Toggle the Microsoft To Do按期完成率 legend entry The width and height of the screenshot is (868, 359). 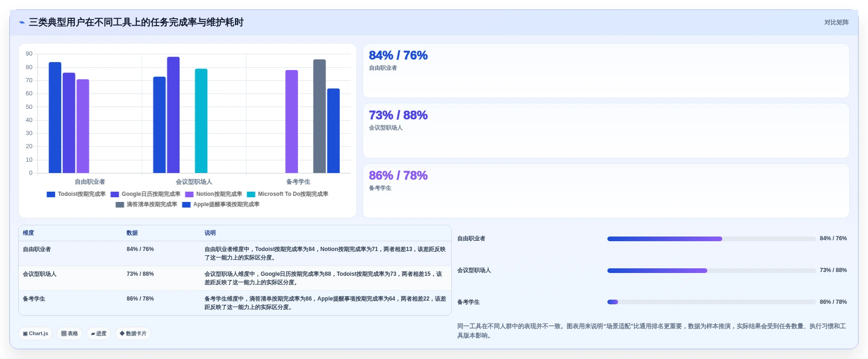coord(287,194)
